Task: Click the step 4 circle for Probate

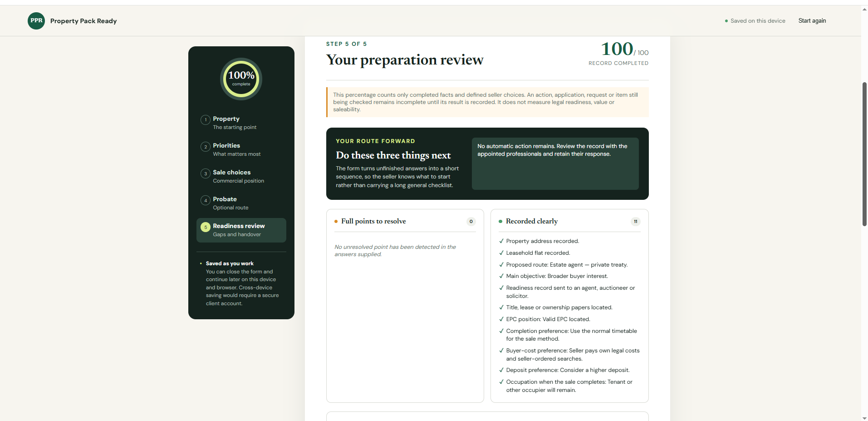Action: 206,200
